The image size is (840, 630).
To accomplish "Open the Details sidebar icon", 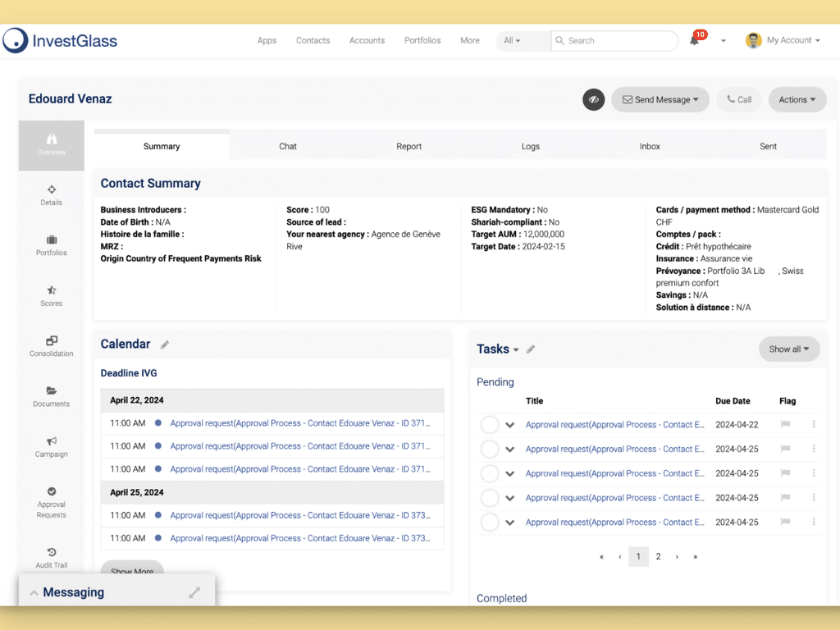I will pyautogui.click(x=52, y=189).
